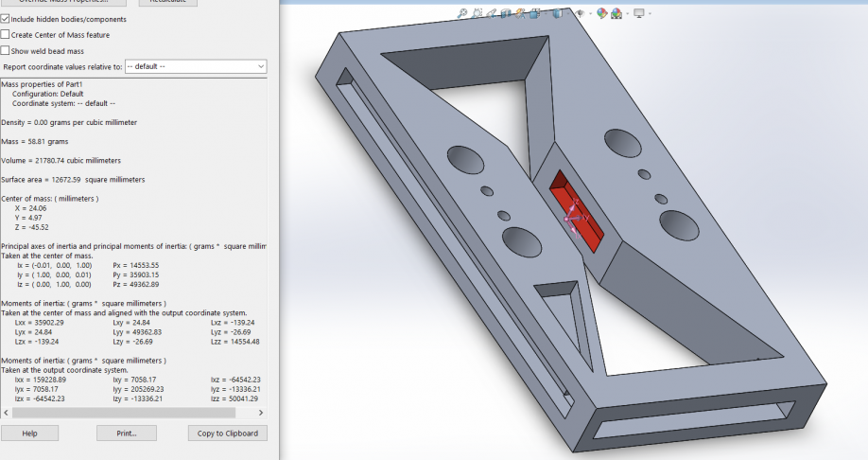Expand the Hide/Show Items dropdown arrow
The height and width of the screenshot is (460, 868).
click(591, 14)
